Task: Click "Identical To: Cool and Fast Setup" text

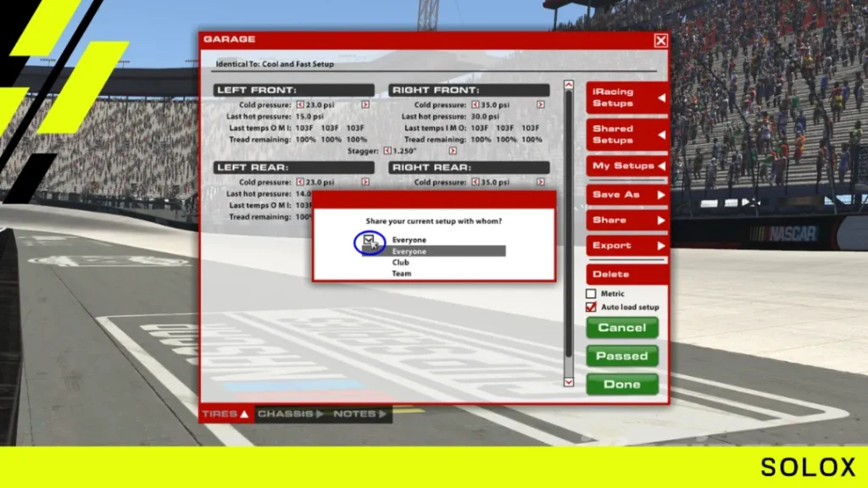Action: click(275, 64)
